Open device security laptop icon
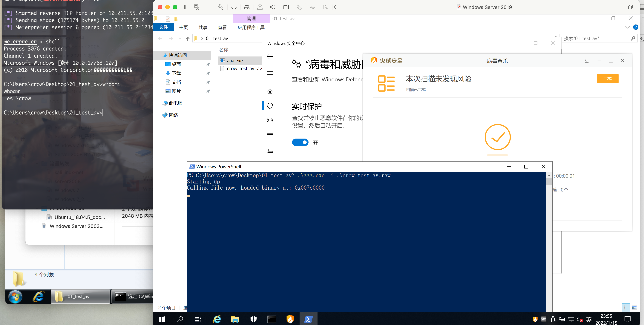 [x=270, y=151]
